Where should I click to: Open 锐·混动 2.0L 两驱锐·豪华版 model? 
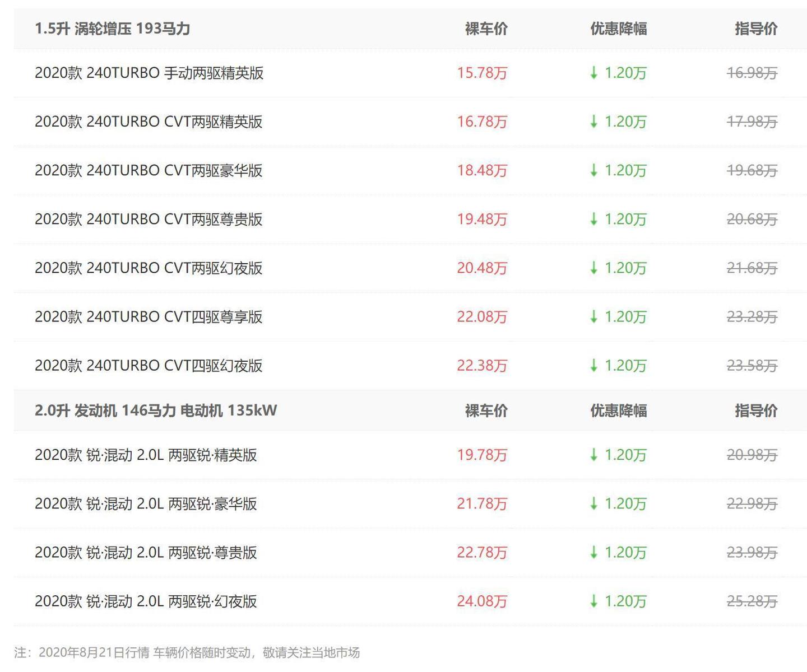click(x=146, y=503)
